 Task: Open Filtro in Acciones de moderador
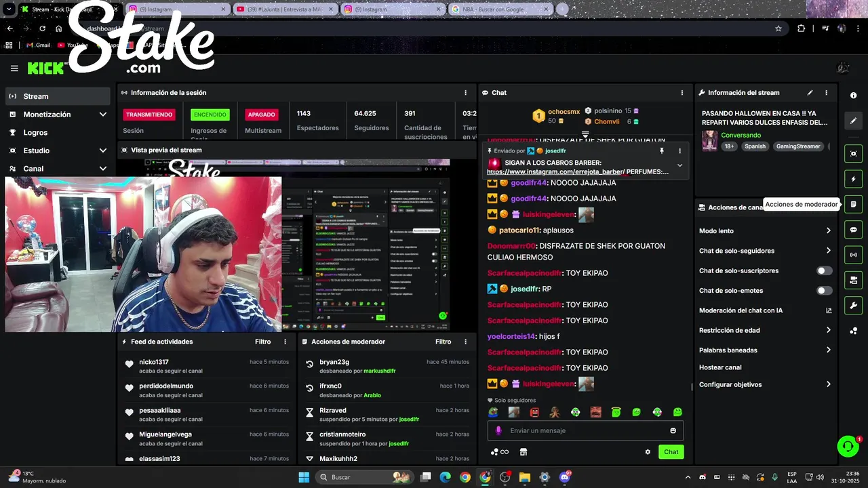[443, 342]
